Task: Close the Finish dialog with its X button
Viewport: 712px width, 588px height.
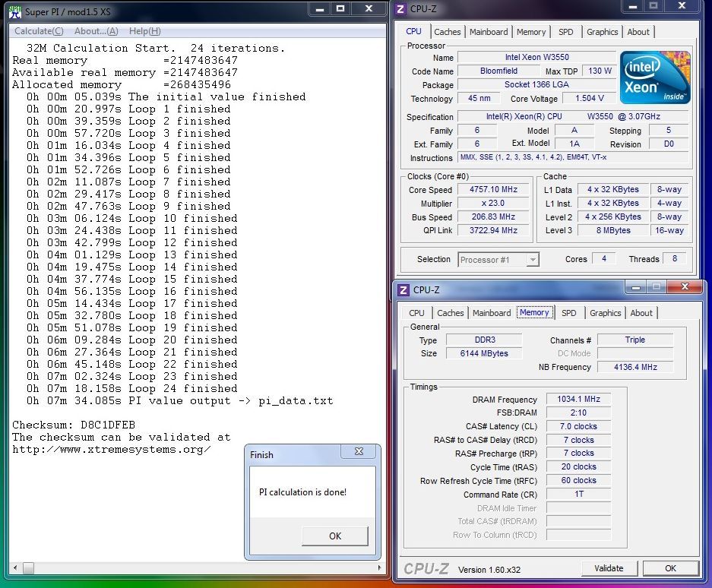Action: (x=359, y=450)
